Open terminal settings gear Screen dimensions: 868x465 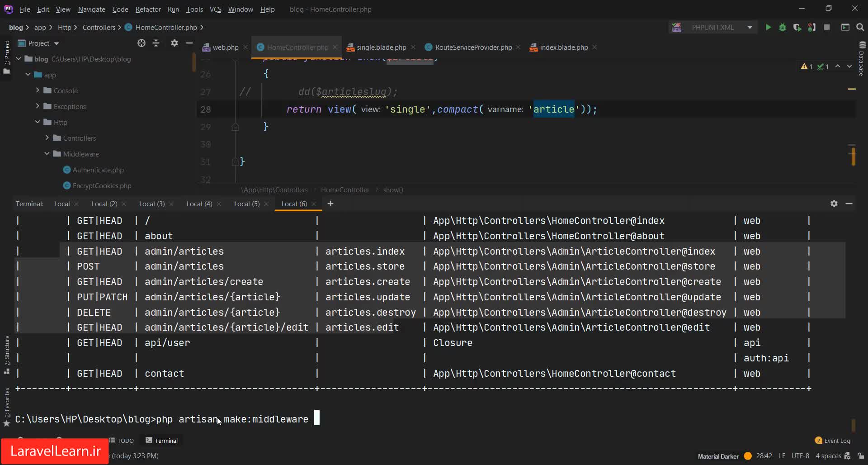point(834,204)
